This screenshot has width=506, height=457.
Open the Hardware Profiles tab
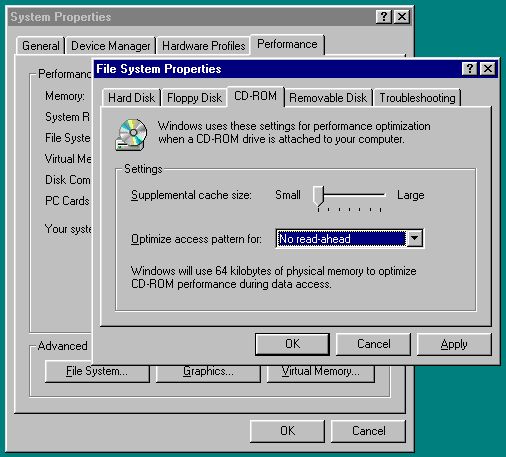pos(204,46)
